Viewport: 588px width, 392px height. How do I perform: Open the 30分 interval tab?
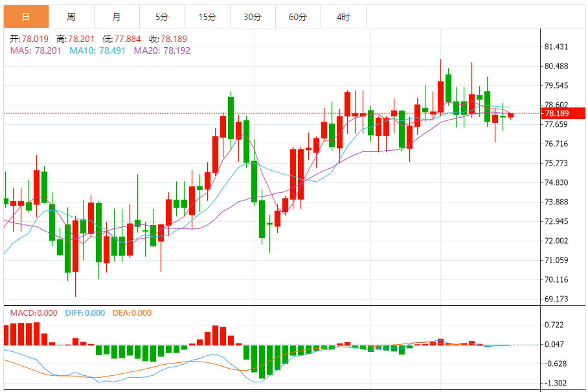click(253, 17)
